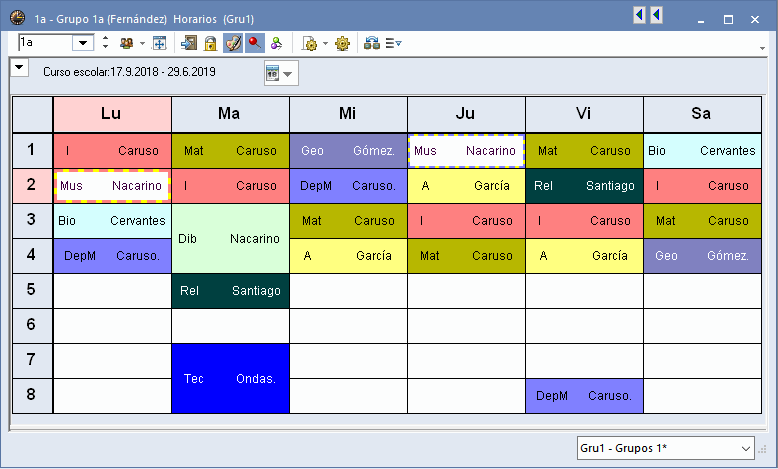Select Monday period 1 I Caruso lesson
The width and height of the screenshot is (778, 469).
click(x=112, y=151)
